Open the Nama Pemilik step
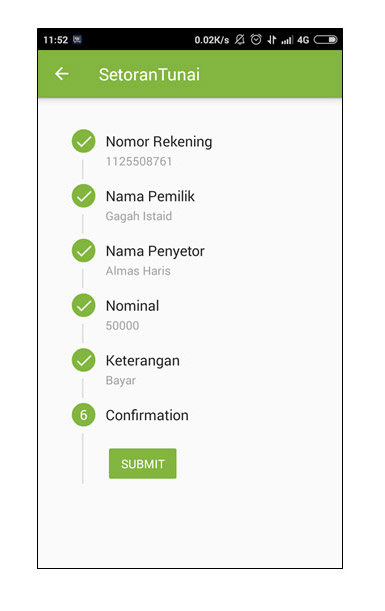Image resolution: width=385 pixels, height=611 pixels. coord(150,196)
